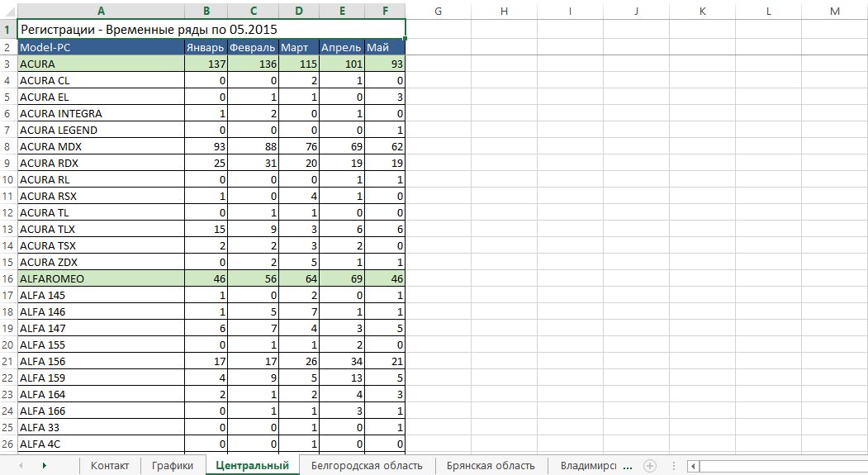The image size is (868, 475).
Task: Select column B header
Action: point(206,11)
